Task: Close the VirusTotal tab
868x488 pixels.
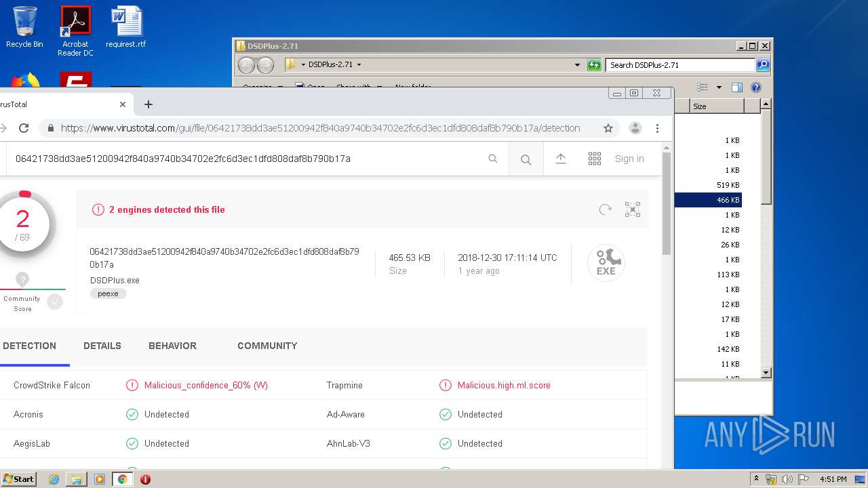Action: click(123, 104)
